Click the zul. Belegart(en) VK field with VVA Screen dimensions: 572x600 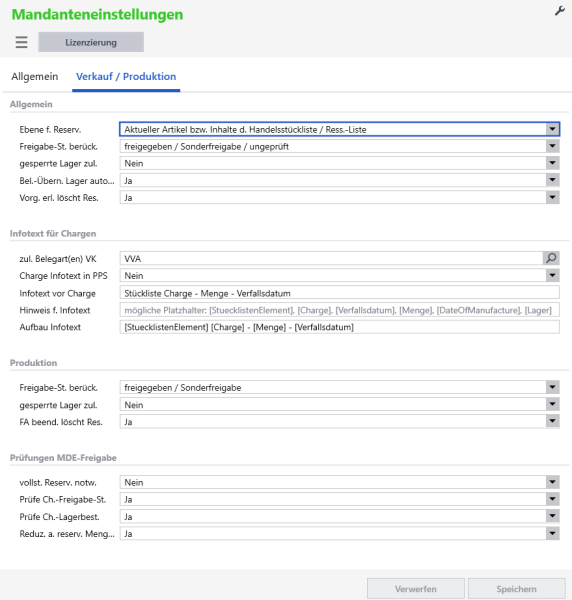coord(331,258)
